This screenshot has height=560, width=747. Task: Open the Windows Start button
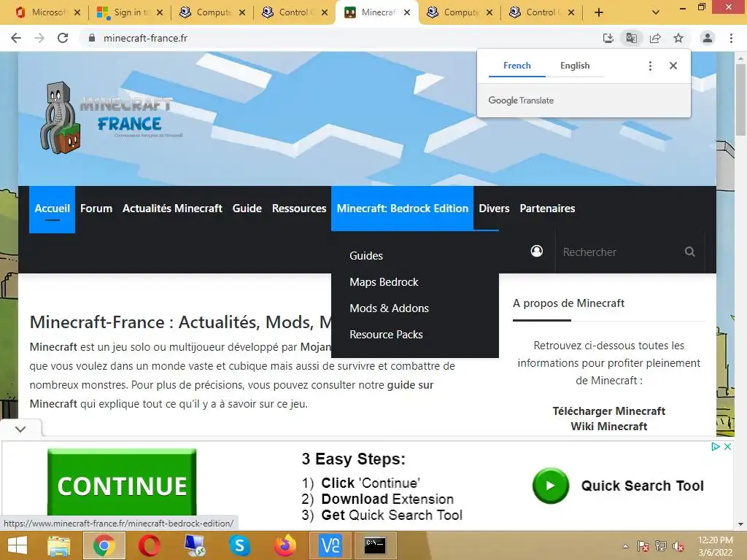tap(18, 545)
